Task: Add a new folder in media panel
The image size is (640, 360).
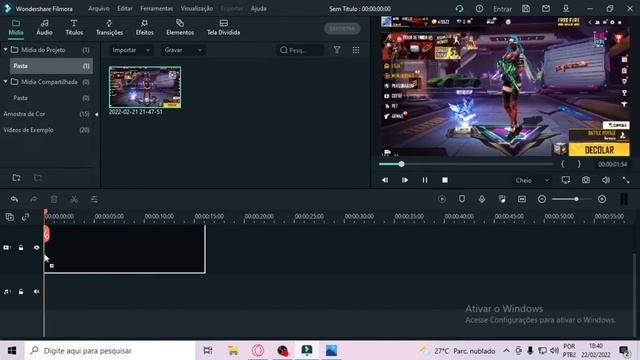Action: click(16, 178)
